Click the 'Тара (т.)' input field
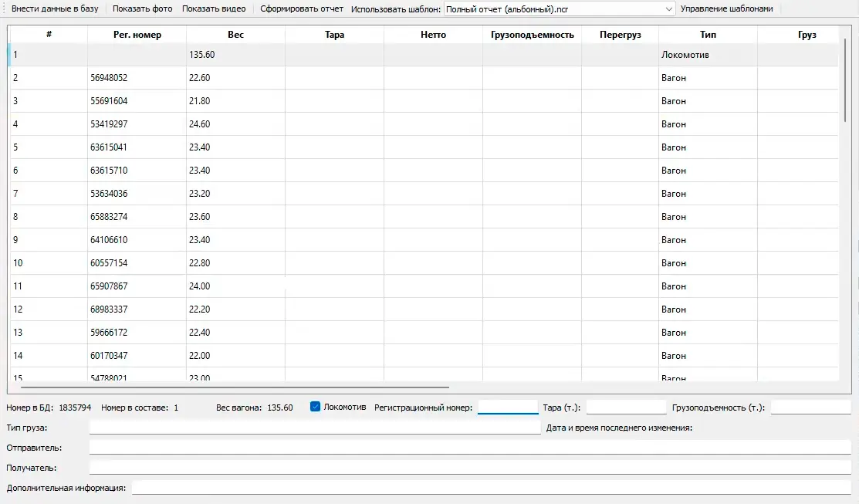Screen dimensions: 859x504 tap(625, 407)
